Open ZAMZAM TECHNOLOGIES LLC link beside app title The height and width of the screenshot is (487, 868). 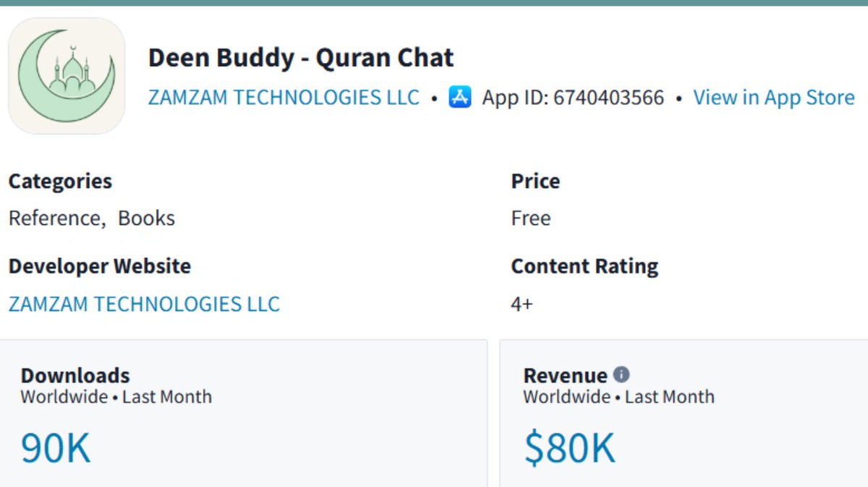click(284, 97)
